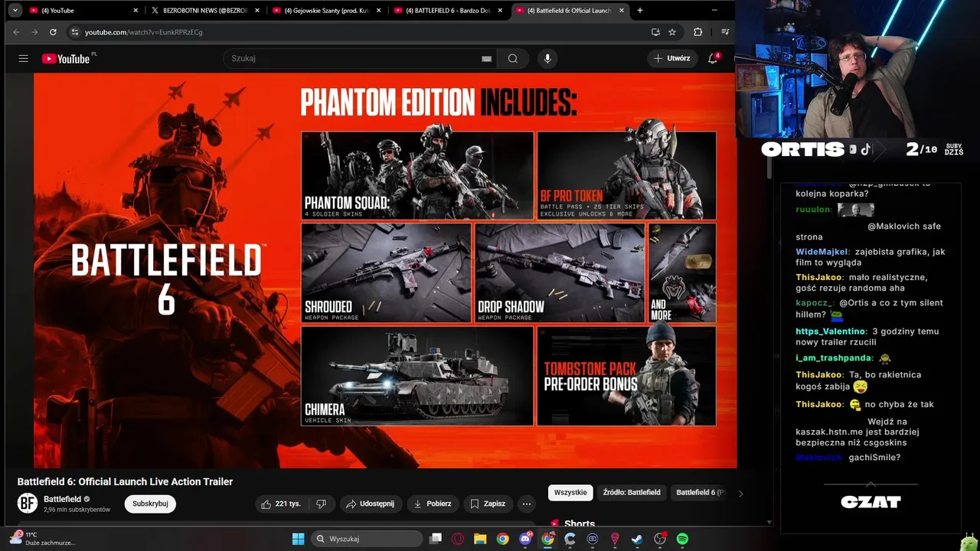Image resolution: width=980 pixels, height=551 pixels.
Task: Click chat username https_Valentino
Action: [x=831, y=331]
